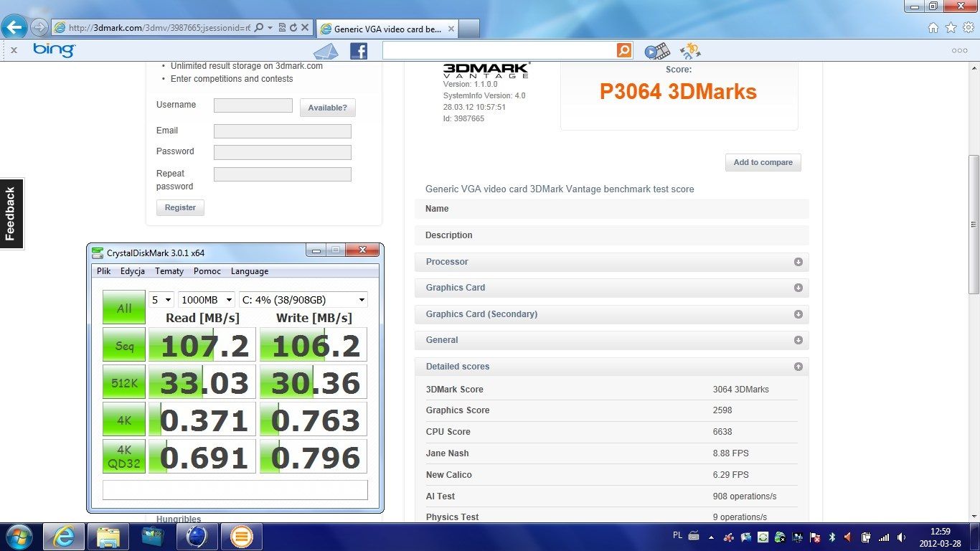The height and width of the screenshot is (551, 980).
Task: Open the Plik menu in CrystalDiskMark
Action: pyautogui.click(x=104, y=271)
